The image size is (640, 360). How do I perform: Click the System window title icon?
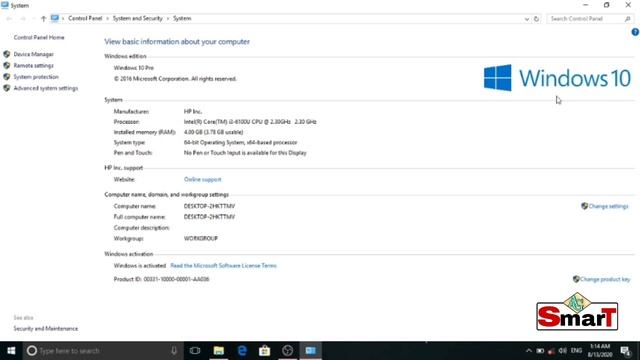5,5
